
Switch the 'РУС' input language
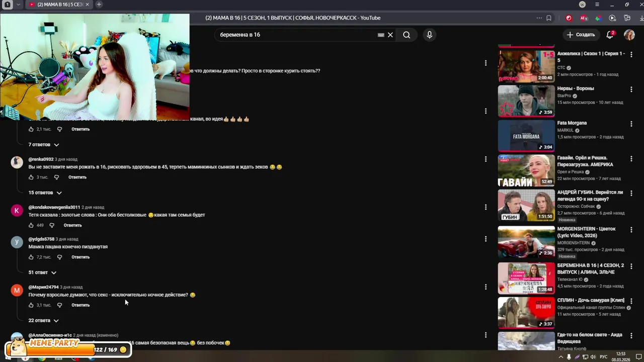coord(603,357)
